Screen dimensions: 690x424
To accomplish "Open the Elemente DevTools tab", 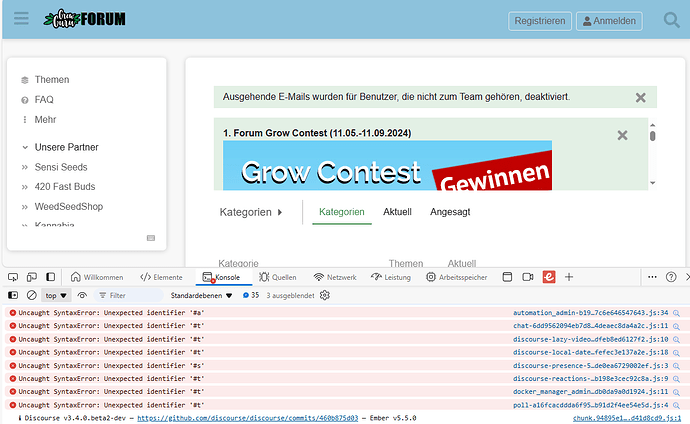I will [161, 277].
